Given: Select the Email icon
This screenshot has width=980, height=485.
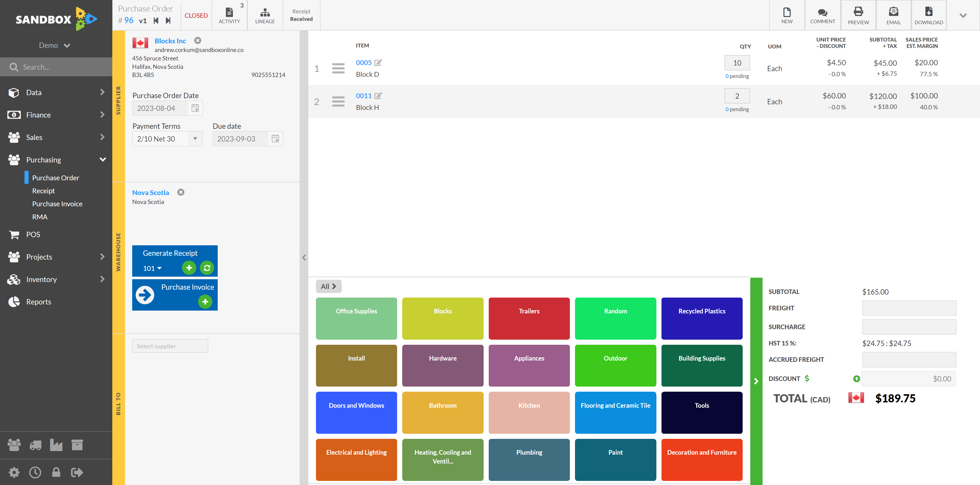Looking at the screenshot, I should pyautogui.click(x=893, y=14).
